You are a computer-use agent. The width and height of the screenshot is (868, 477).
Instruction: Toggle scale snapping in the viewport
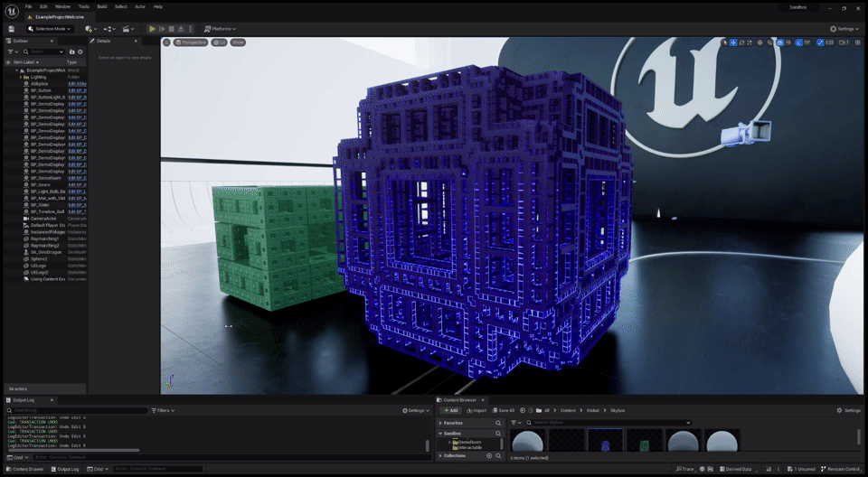(x=822, y=42)
